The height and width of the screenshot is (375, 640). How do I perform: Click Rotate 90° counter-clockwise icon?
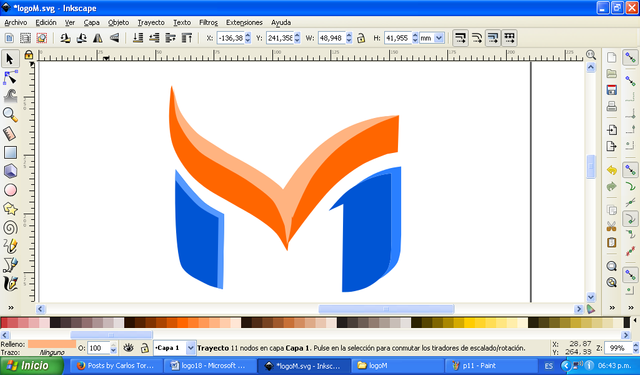click(65, 38)
